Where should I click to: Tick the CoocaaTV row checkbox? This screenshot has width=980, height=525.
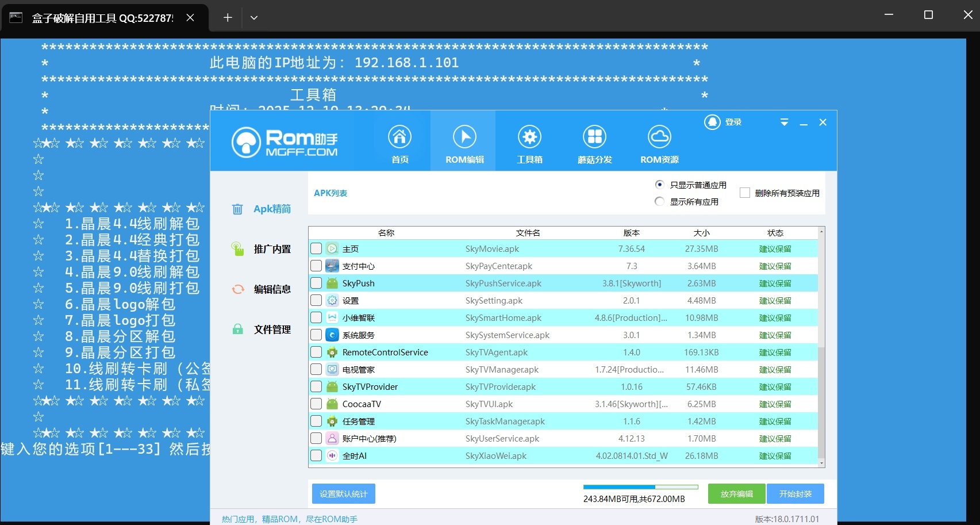[316, 404]
